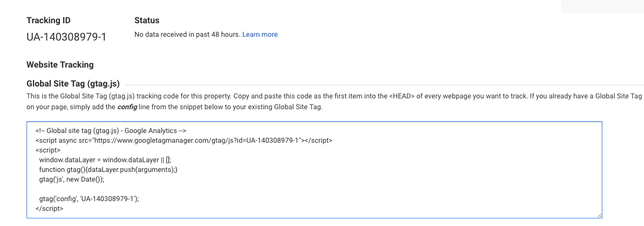This screenshot has height=226, width=644.
Task: Click the function gtag() code line
Action: point(109,169)
